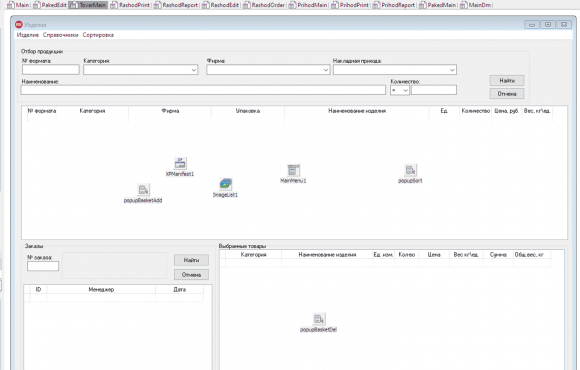Select the MainMenu1 component icon

[x=293, y=170]
